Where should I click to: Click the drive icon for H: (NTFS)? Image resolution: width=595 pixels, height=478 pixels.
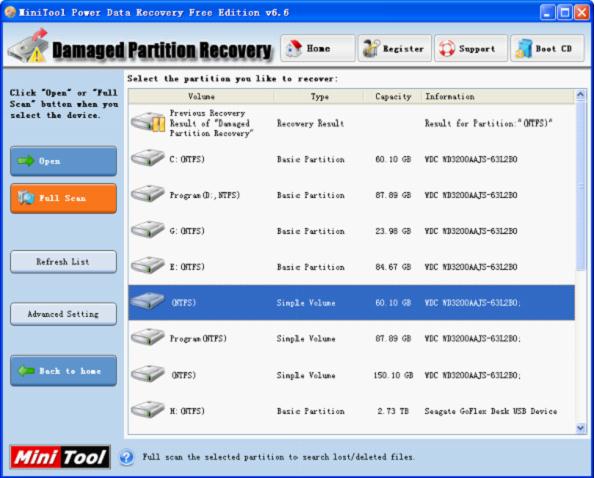[x=148, y=409]
